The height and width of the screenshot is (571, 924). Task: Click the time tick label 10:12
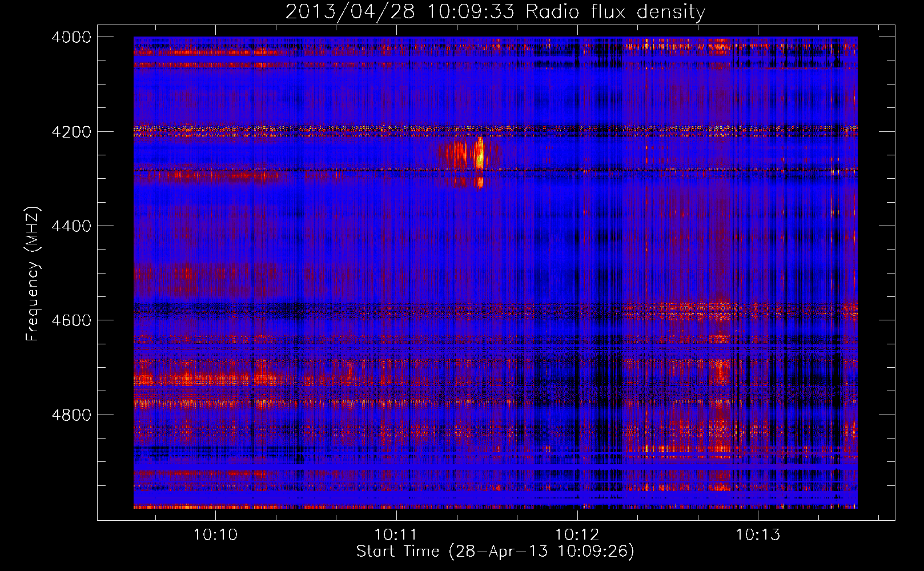[x=577, y=535]
